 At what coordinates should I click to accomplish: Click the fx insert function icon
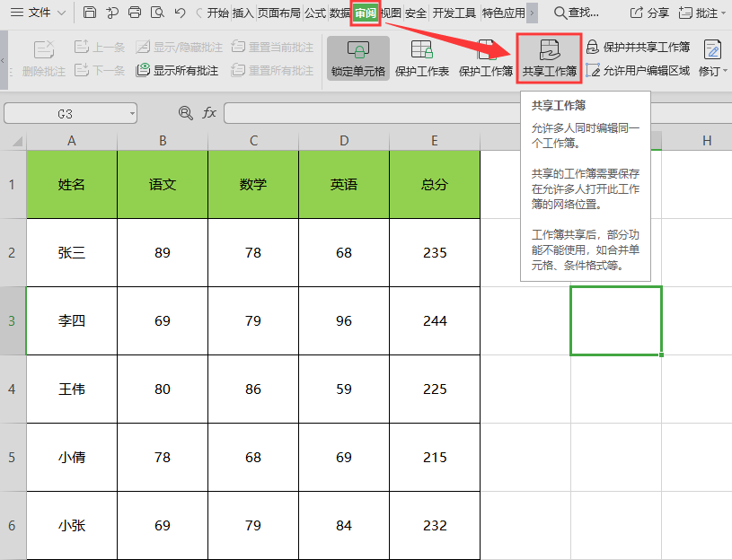pos(209,113)
